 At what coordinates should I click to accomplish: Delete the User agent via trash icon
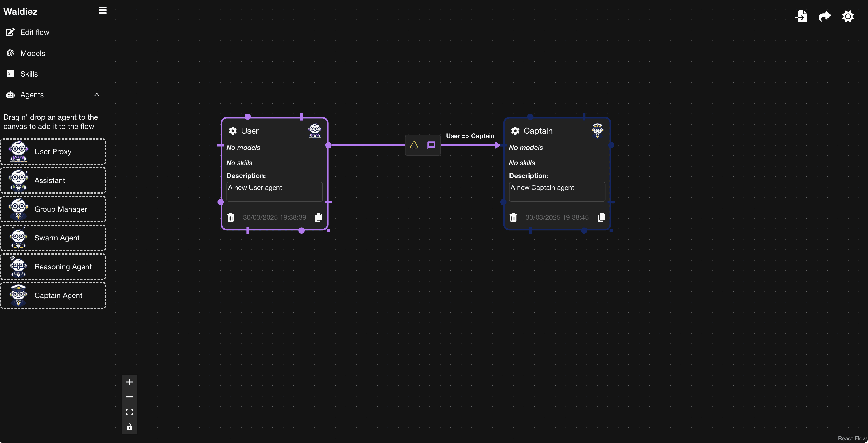coord(230,217)
